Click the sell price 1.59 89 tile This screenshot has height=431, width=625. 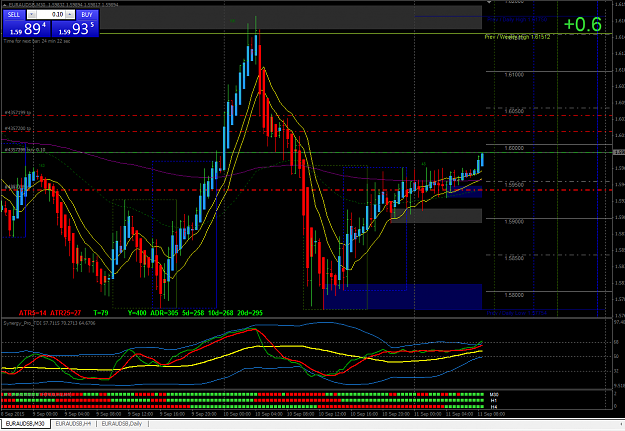pos(27,29)
